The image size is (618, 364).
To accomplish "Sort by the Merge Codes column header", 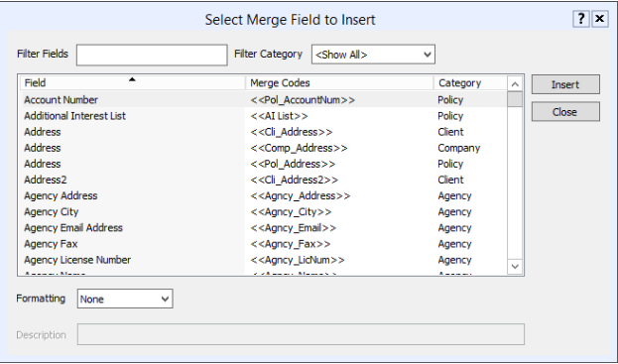I will [x=339, y=82].
